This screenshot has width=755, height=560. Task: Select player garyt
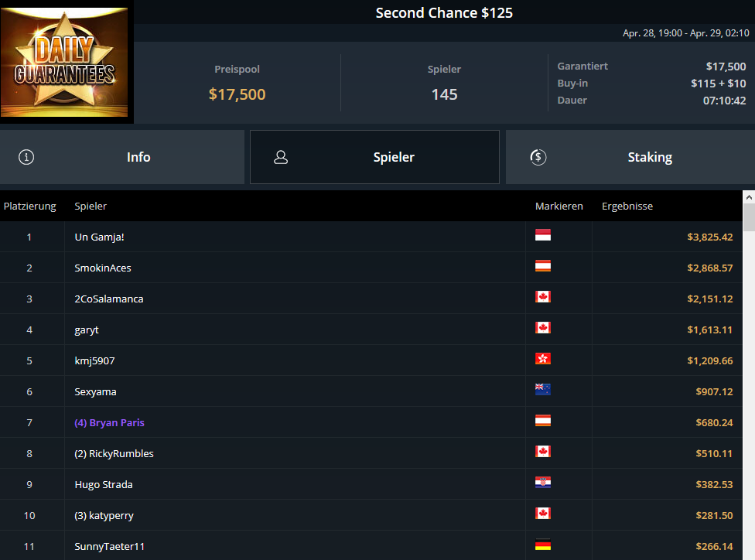click(x=86, y=330)
